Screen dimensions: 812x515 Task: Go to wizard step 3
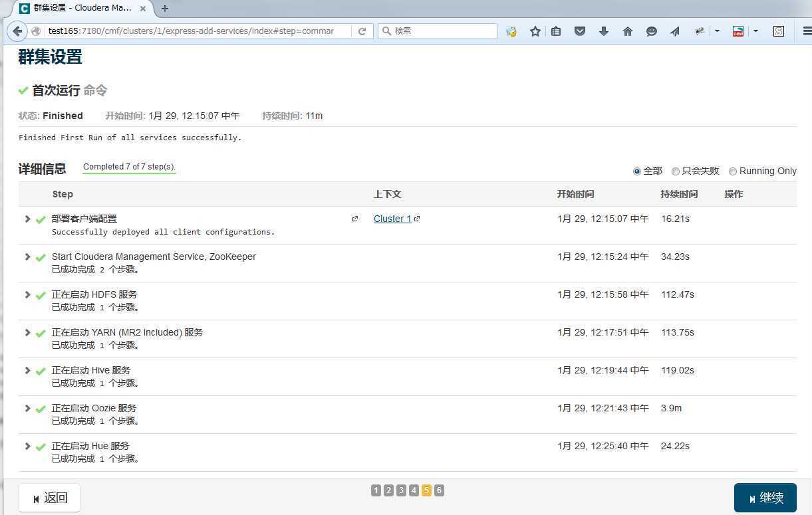tap(401, 490)
